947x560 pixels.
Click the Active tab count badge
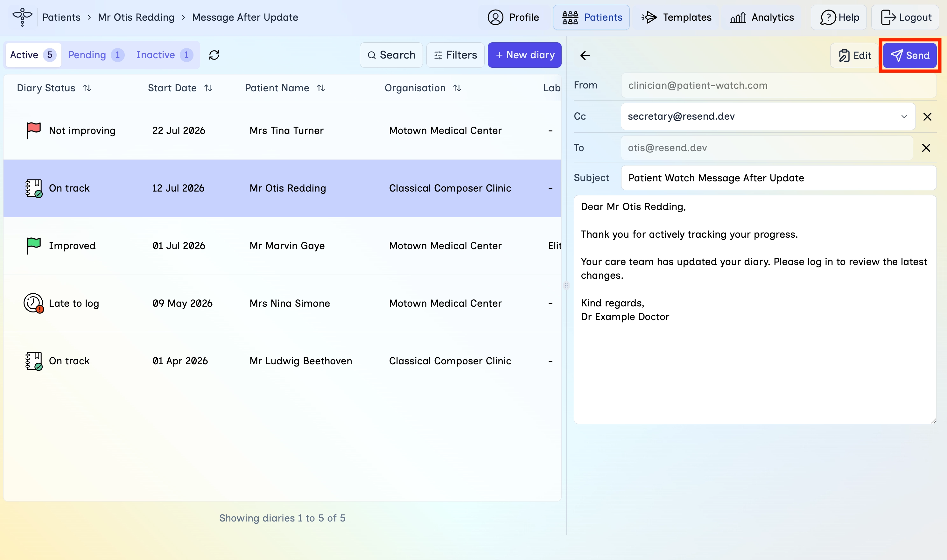click(x=50, y=55)
